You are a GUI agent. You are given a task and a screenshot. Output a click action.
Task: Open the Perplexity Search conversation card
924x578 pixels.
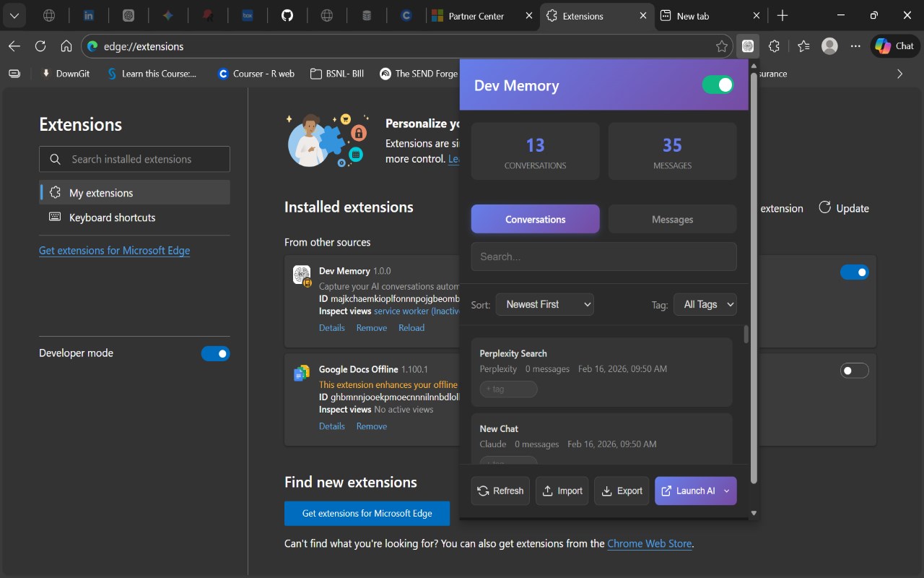[602, 372]
